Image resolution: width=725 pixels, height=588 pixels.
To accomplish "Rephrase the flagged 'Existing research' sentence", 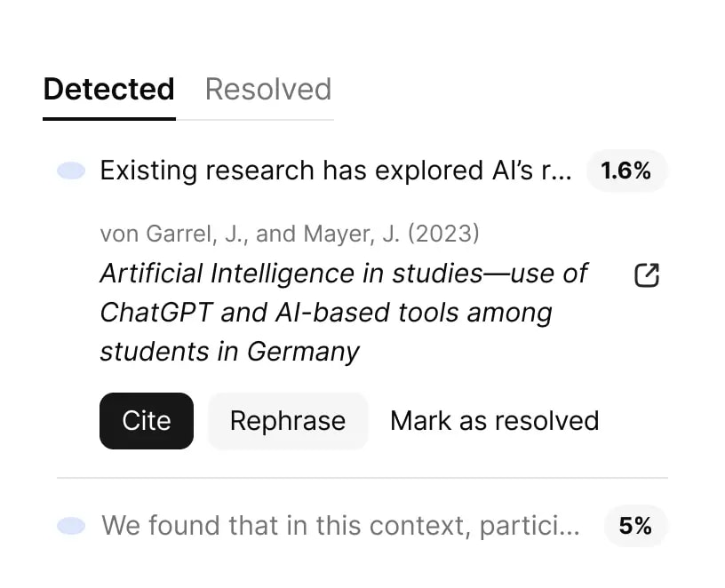I will (287, 420).
